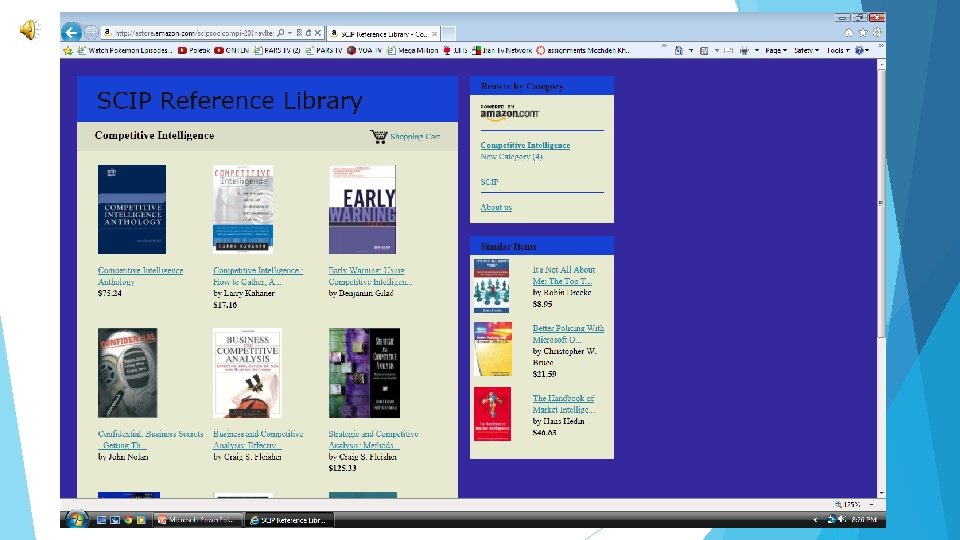This screenshot has width=960, height=540.
Task: Click the volume icon in system tray
Action: click(x=842, y=519)
